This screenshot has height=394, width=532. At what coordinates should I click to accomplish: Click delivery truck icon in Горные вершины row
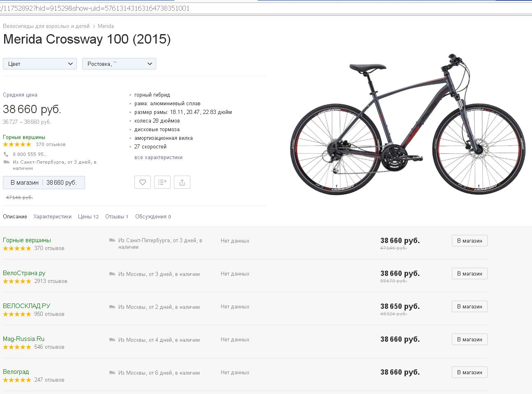coord(112,241)
